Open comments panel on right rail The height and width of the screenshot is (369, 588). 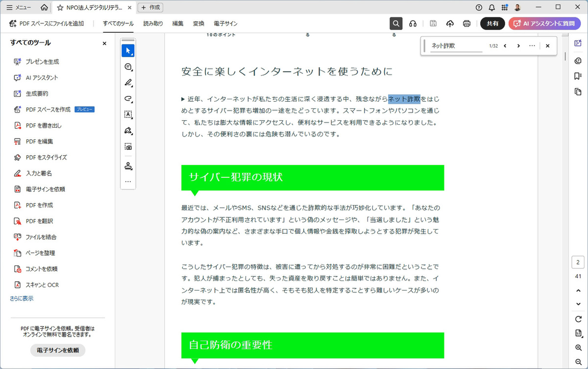coord(578,60)
